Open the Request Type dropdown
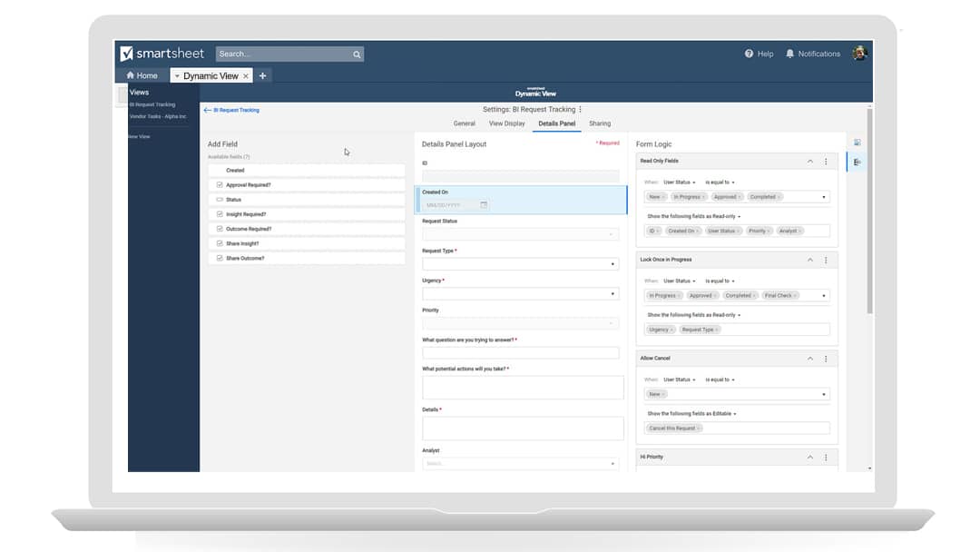980x552 pixels. pyautogui.click(x=521, y=264)
